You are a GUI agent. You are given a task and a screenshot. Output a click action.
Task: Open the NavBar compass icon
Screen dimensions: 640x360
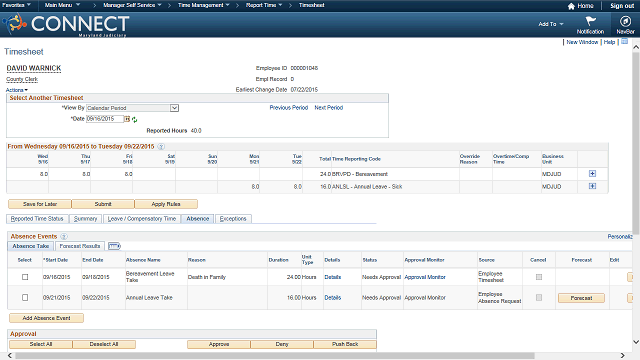(625, 21)
